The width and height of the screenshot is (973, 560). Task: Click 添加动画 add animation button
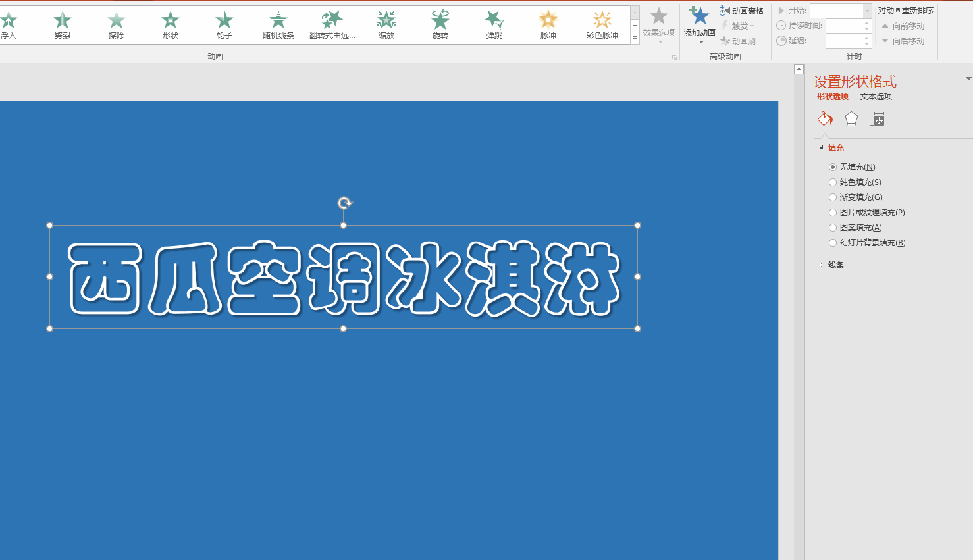point(699,26)
